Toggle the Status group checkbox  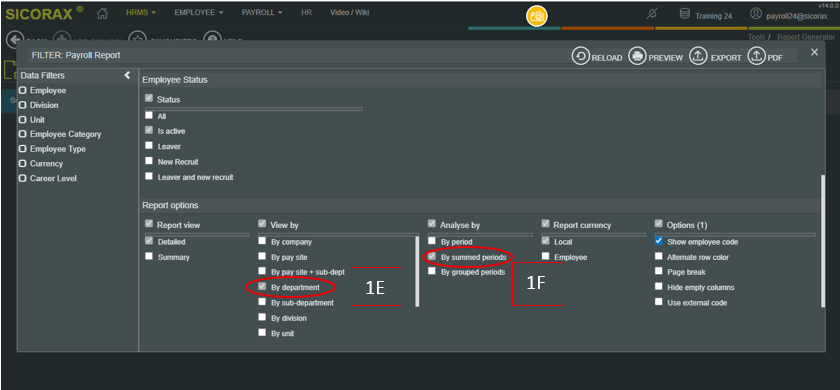pos(148,99)
